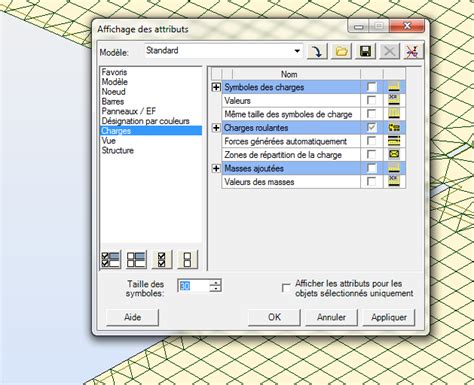Viewport: 474px width, 385px height.
Task: Click Forces générées automatiquement row text
Action: (x=286, y=141)
